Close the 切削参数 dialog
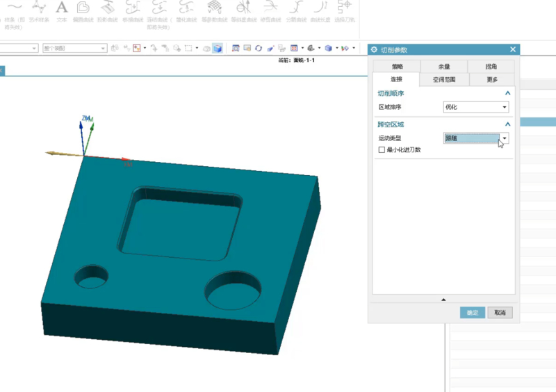The width and height of the screenshot is (556, 392). tap(513, 49)
